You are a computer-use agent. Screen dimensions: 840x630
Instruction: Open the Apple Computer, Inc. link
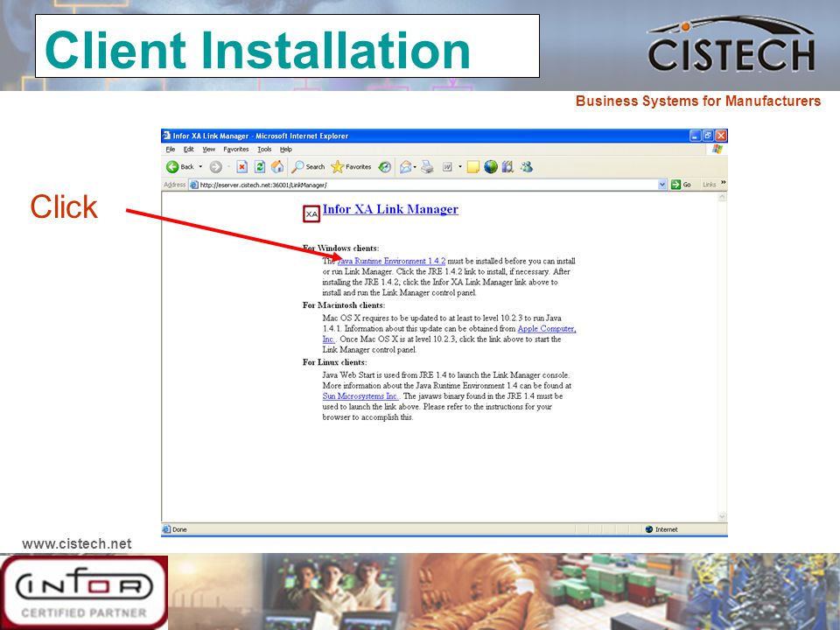click(x=546, y=328)
